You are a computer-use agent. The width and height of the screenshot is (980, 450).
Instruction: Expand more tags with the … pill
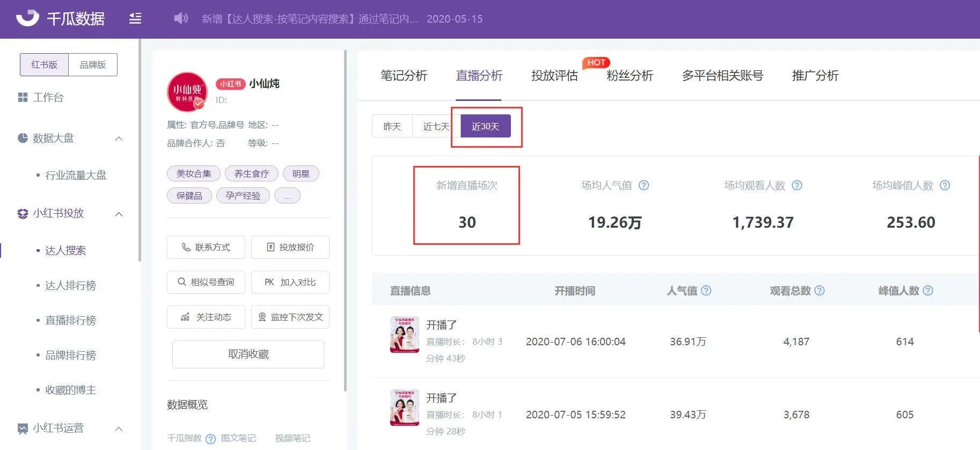[x=287, y=196]
